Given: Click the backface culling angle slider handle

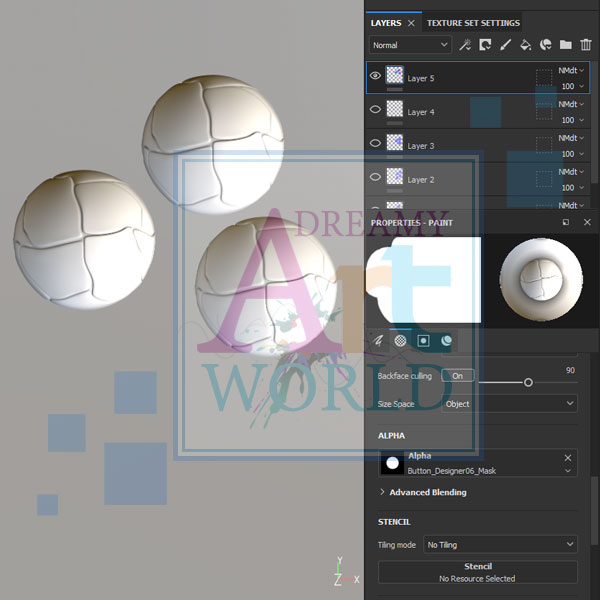Looking at the screenshot, I should click(528, 382).
